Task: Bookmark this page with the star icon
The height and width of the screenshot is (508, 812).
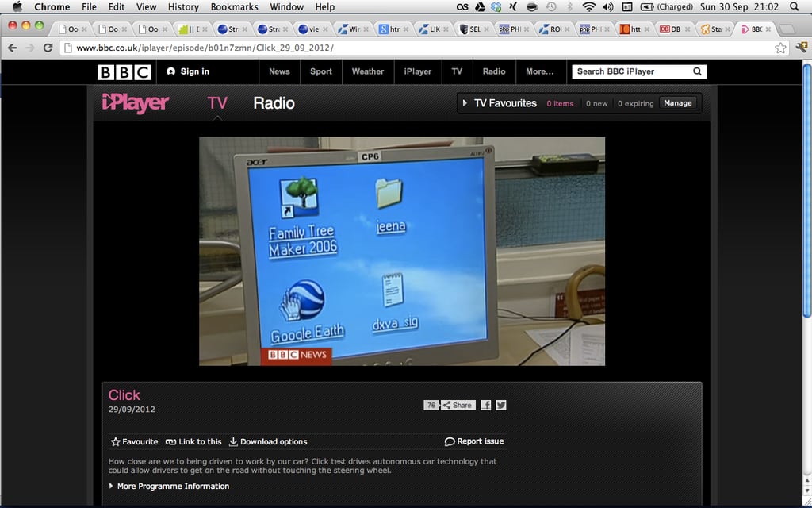Action: click(780, 48)
